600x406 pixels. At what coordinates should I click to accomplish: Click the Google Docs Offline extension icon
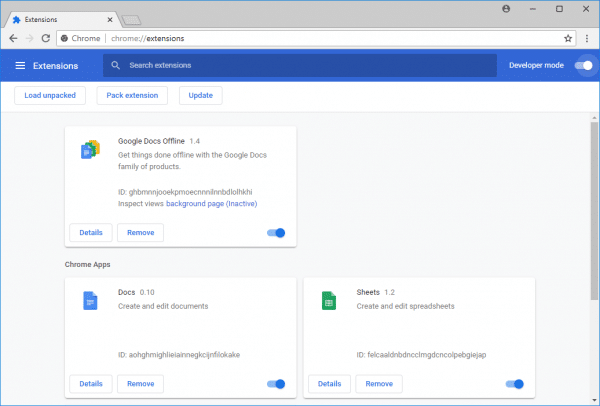click(x=90, y=150)
